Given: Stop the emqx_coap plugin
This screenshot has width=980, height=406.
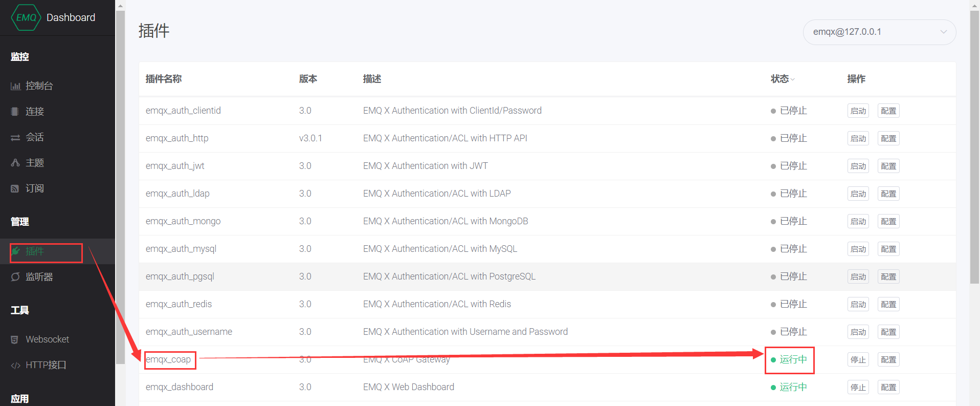Looking at the screenshot, I should pos(858,359).
